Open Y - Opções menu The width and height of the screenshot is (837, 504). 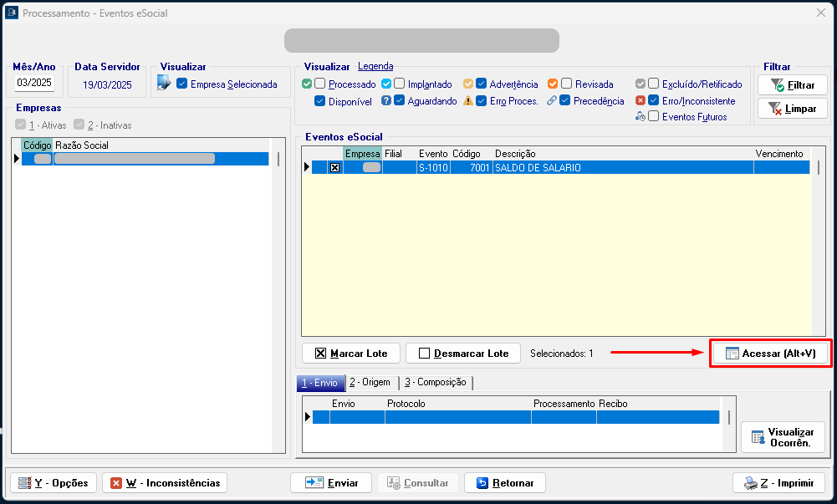coord(52,483)
